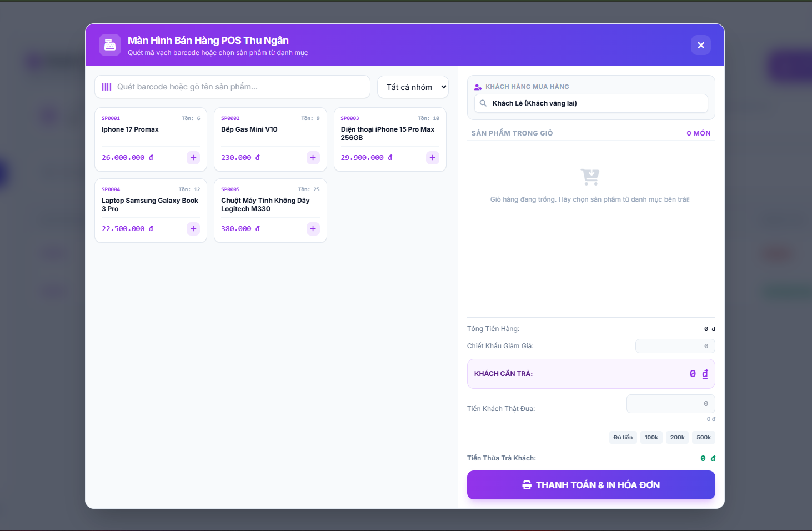
Task: Click the Tiền Khách Thật Đưa input
Action: pyautogui.click(x=671, y=404)
